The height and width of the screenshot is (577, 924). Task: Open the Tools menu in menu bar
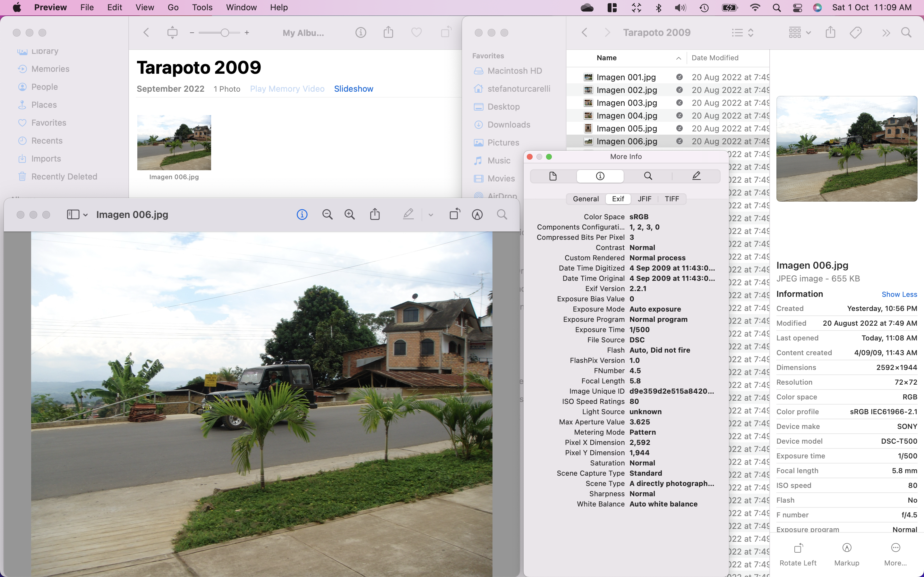coord(202,7)
